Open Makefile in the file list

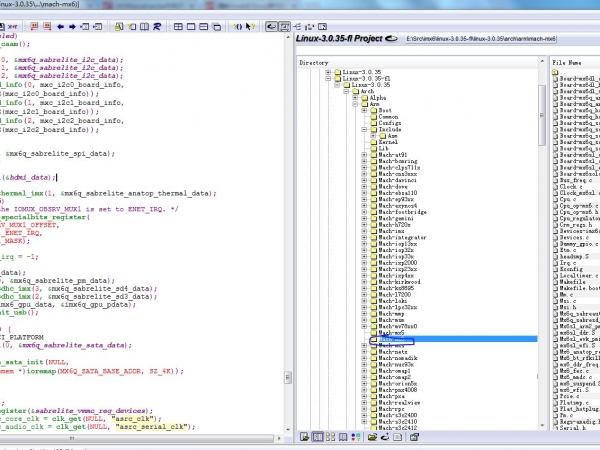[572, 283]
